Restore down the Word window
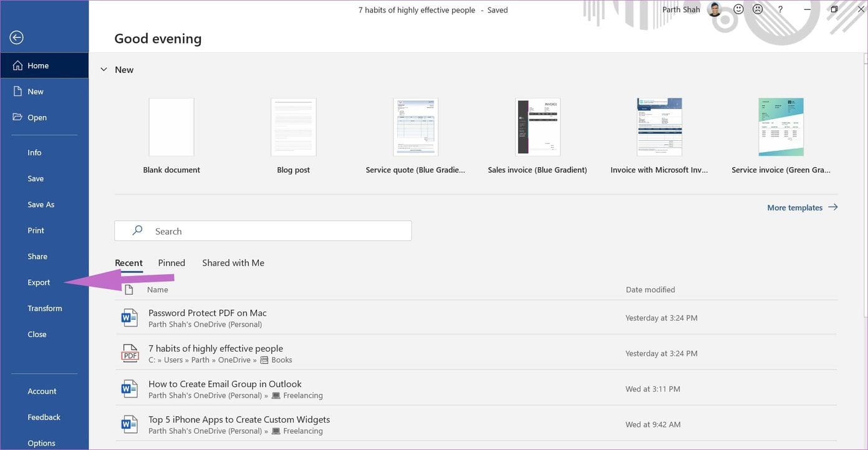This screenshot has width=868, height=450. coord(834,9)
